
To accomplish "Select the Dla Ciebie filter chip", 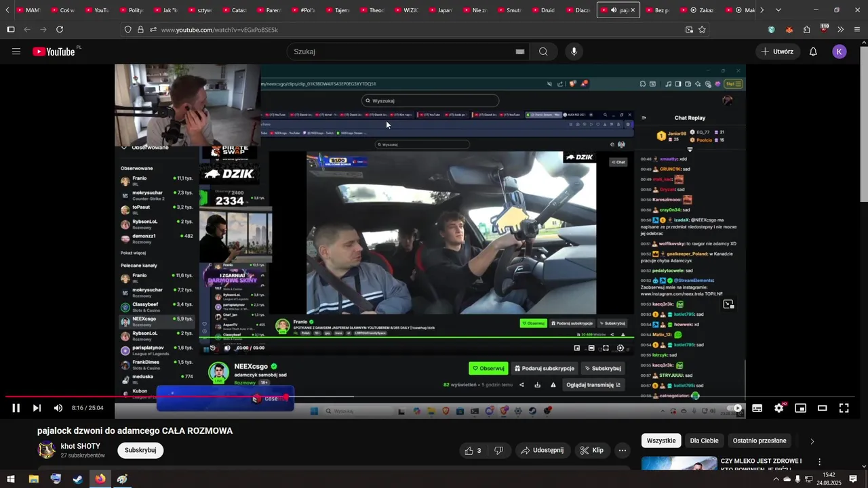I will click(x=704, y=441).
